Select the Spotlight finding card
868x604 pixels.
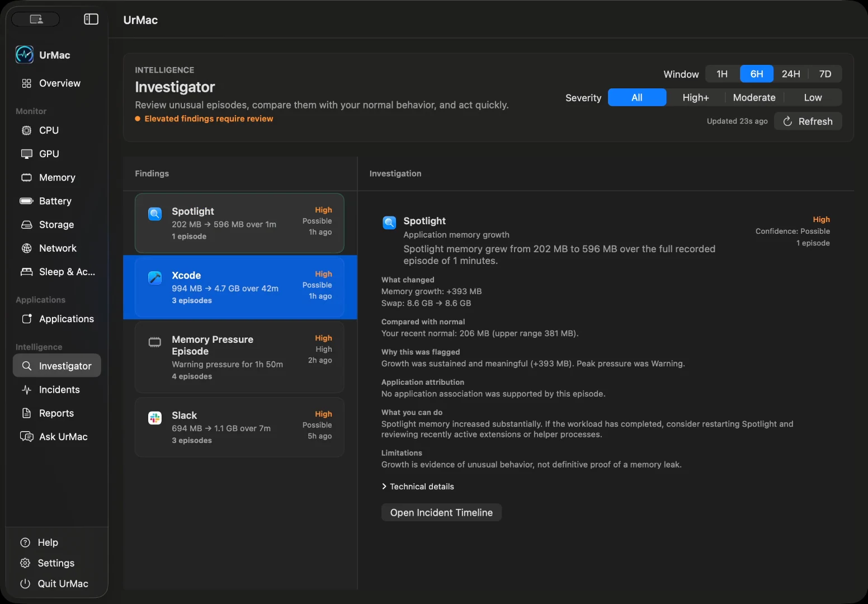tap(239, 223)
